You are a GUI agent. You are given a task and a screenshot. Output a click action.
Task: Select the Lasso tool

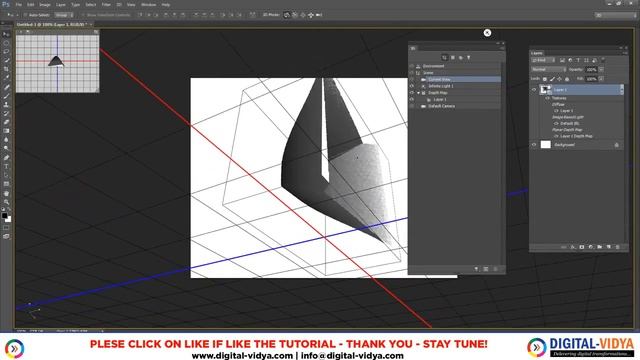pyautogui.click(x=6, y=51)
